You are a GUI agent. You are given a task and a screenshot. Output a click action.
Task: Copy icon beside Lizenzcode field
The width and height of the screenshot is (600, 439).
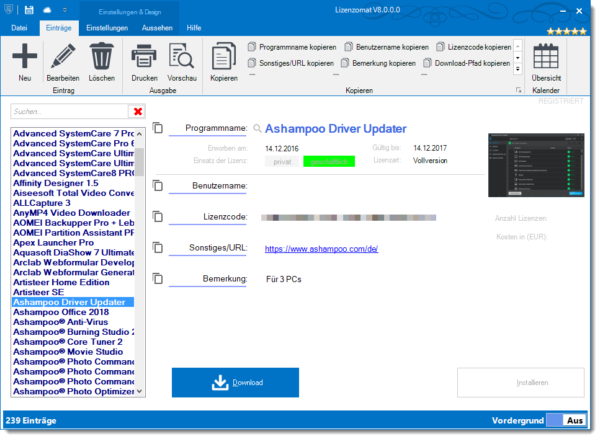click(158, 217)
